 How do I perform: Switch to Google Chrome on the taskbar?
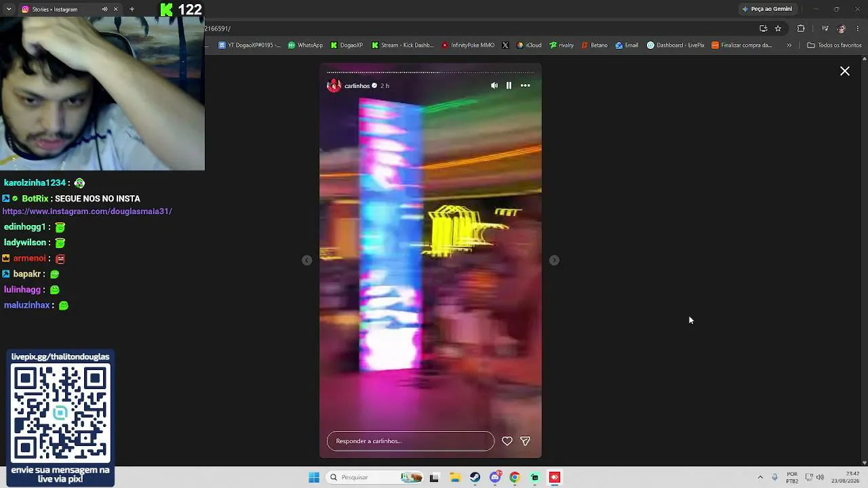[515, 477]
